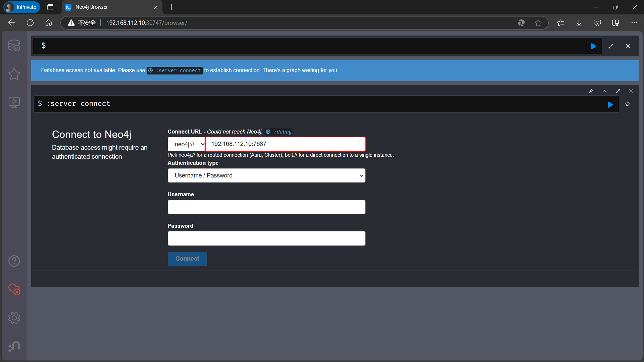Open the browser sidebar toggle icon
Screen dimensions: 644x362
(616, 23)
